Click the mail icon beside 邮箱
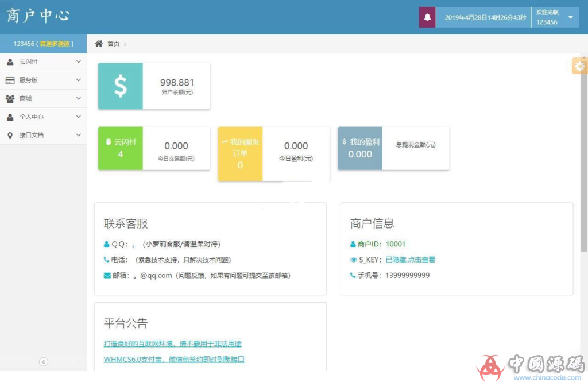588x382 pixels. (x=106, y=275)
